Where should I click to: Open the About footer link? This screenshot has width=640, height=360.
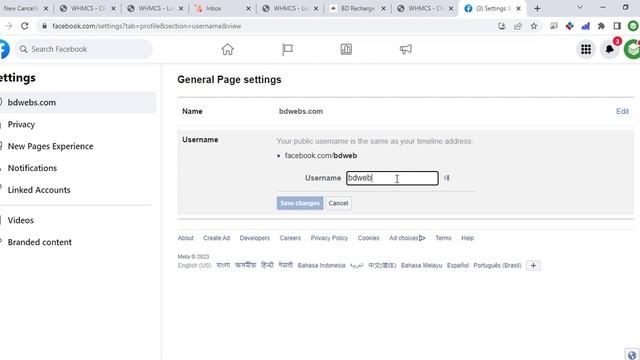(185, 238)
